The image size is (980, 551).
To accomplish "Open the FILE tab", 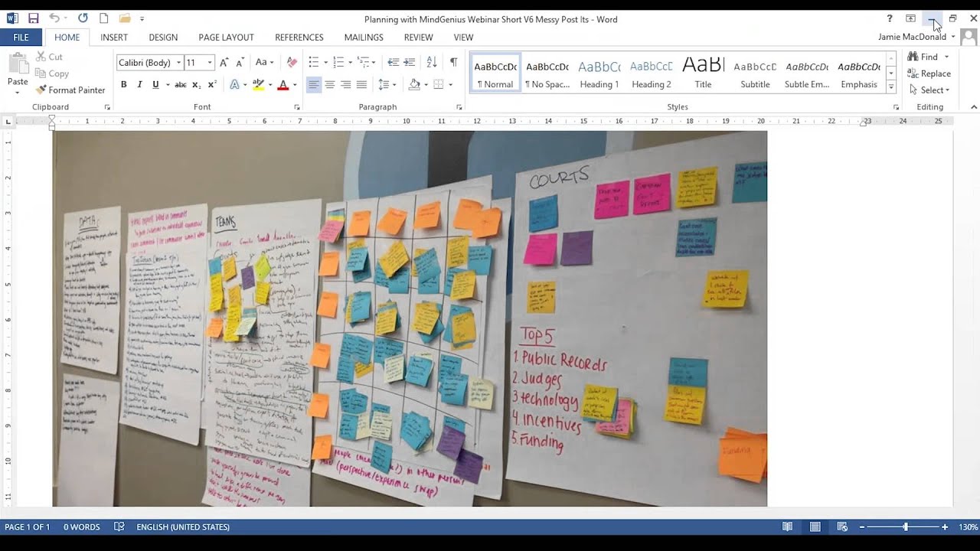I will (x=21, y=37).
